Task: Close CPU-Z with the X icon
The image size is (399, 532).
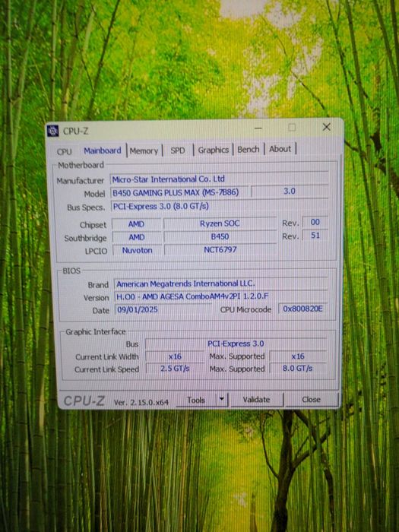Action: 326,127
